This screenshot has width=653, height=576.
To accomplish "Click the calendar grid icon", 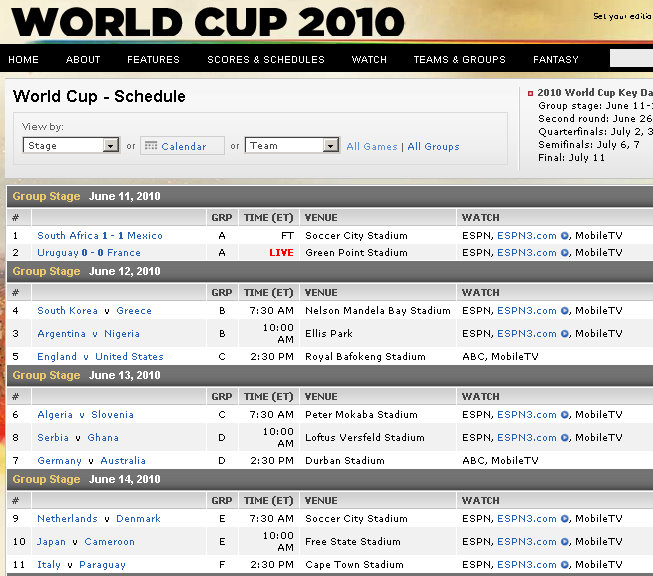I will (x=151, y=146).
